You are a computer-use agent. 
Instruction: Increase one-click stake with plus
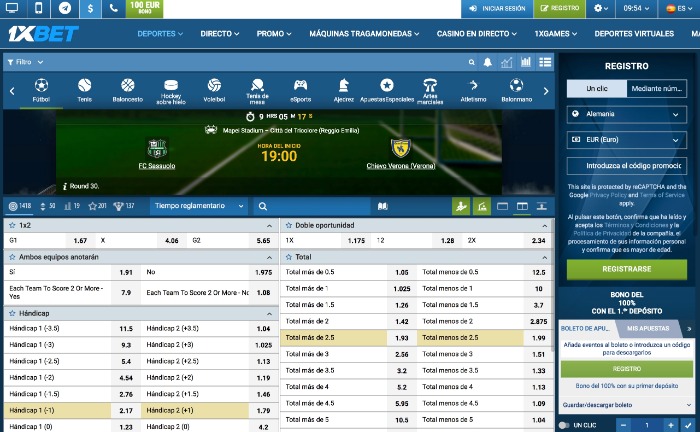pyautogui.click(x=671, y=425)
